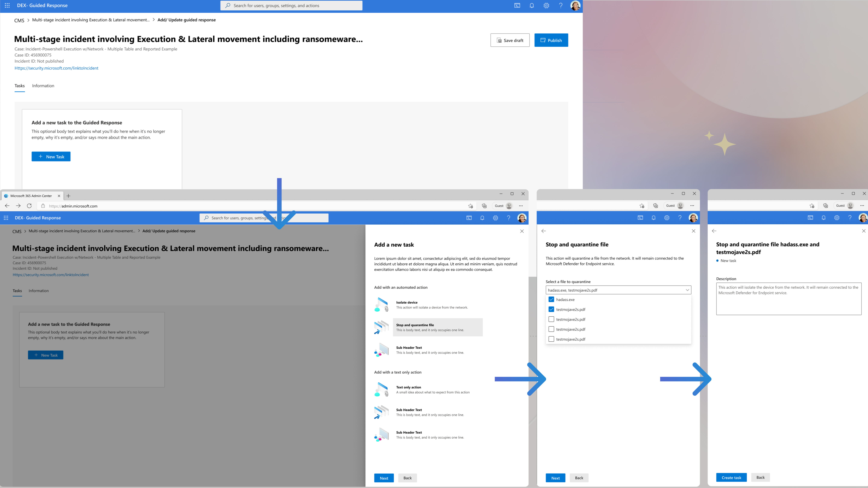
Task: Open Collections icon in admin.microsoft.com browser window
Action: (x=484, y=206)
